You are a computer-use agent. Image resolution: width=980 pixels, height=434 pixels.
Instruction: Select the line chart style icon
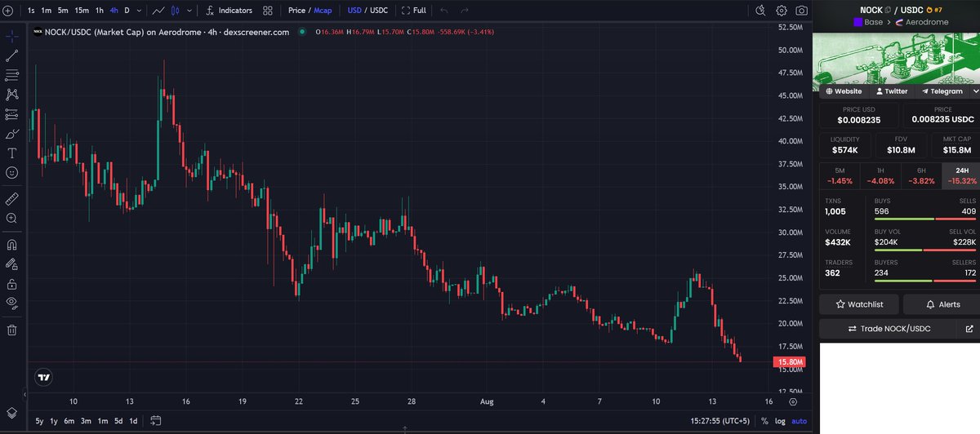tap(158, 11)
